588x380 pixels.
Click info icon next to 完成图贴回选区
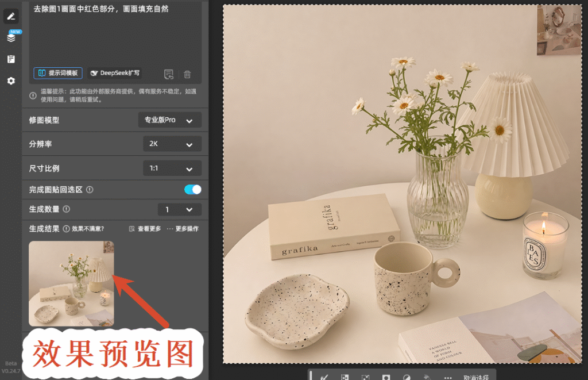90,190
